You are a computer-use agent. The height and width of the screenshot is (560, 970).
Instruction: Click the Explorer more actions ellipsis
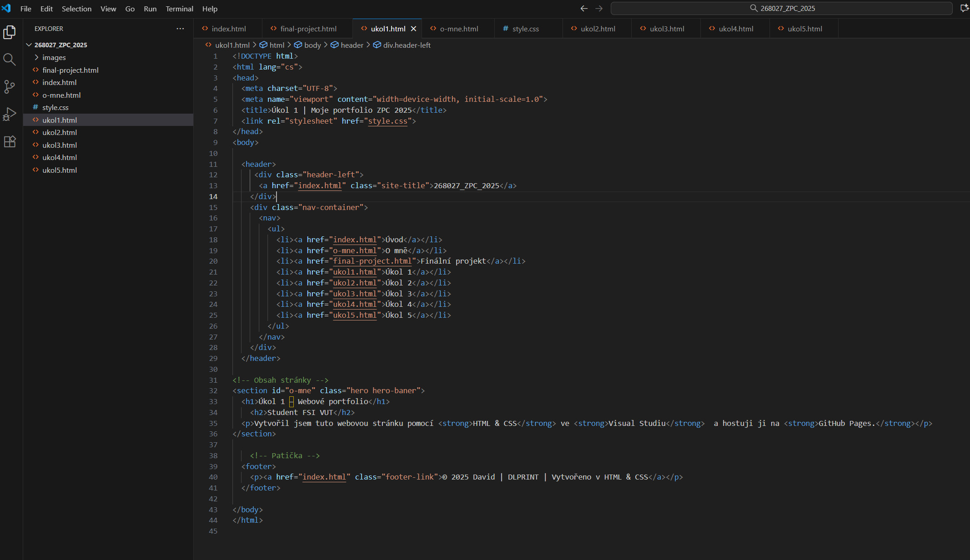[x=180, y=29]
